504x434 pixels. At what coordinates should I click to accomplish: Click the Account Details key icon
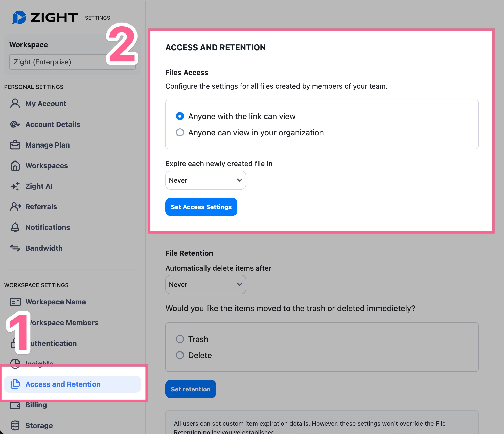[x=15, y=124]
